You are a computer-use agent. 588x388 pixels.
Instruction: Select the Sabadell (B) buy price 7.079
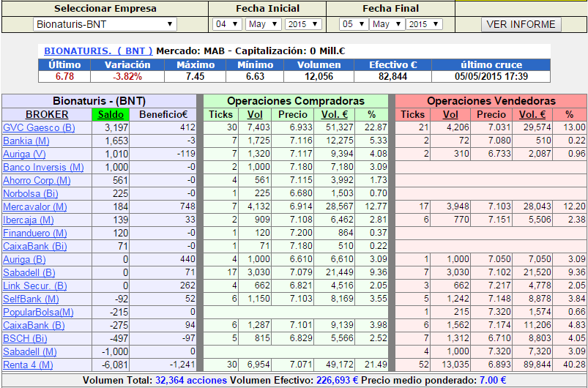(x=301, y=272)
